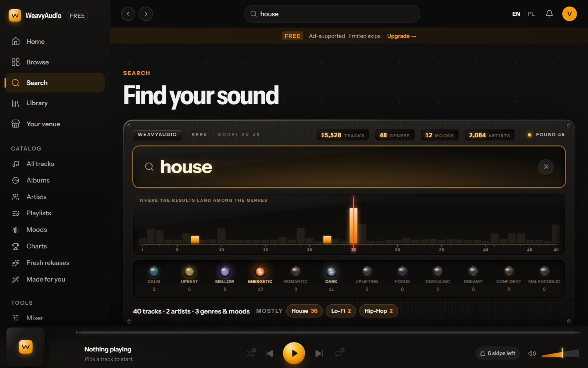The width and height of the screenshot is (588, 368).
Task: Filter by Lo-Fi 2 chip
Action: click(x=341, y=311)
